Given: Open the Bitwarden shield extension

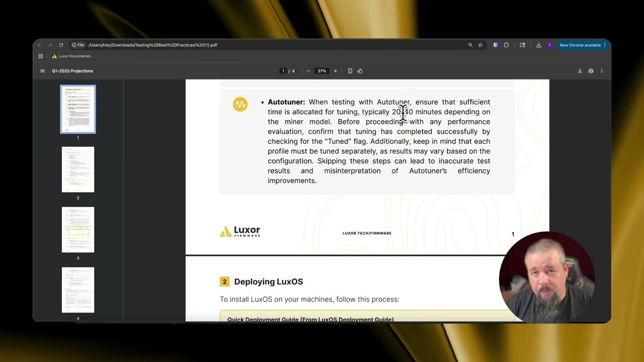Looking at the screenshot, I should tap(495, 45).
